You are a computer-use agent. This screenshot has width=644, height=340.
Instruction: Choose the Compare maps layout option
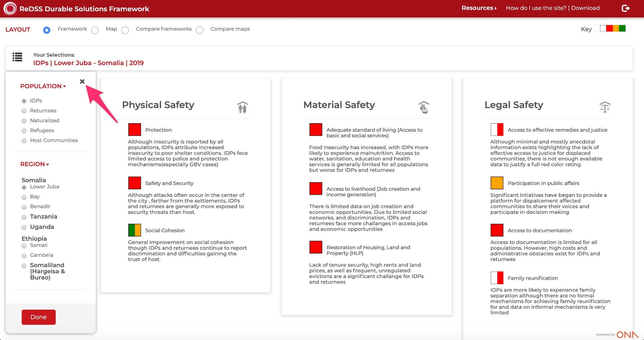[199, 30]
